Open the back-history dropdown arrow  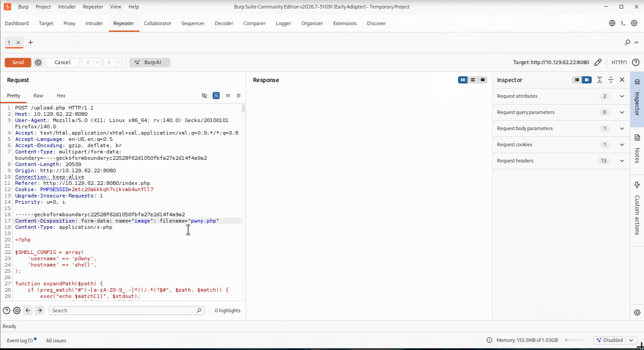coord(97,62)
